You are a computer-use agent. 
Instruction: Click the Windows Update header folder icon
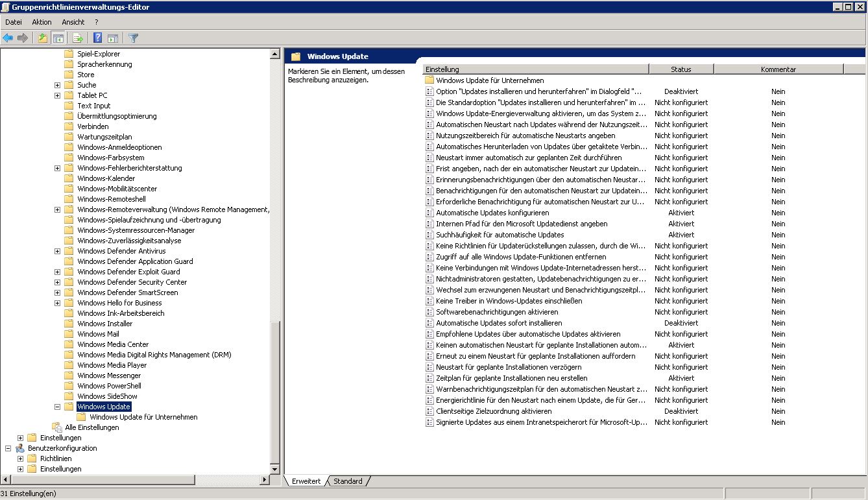[296, 56]
